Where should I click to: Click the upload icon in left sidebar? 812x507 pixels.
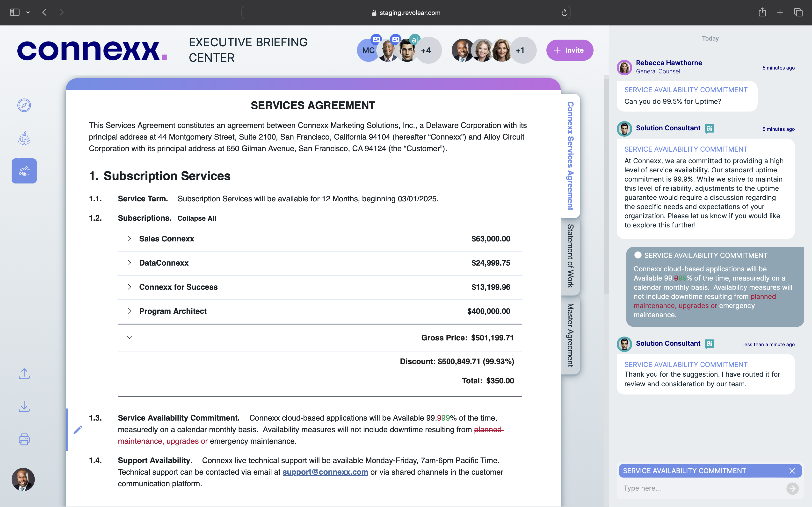coord(24,373)
